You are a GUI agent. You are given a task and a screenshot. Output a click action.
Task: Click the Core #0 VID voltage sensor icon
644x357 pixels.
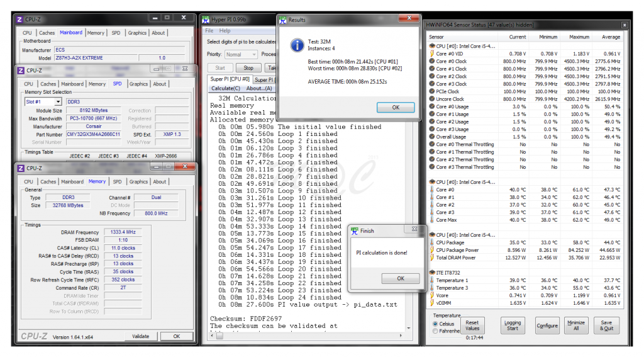(431, 54)
